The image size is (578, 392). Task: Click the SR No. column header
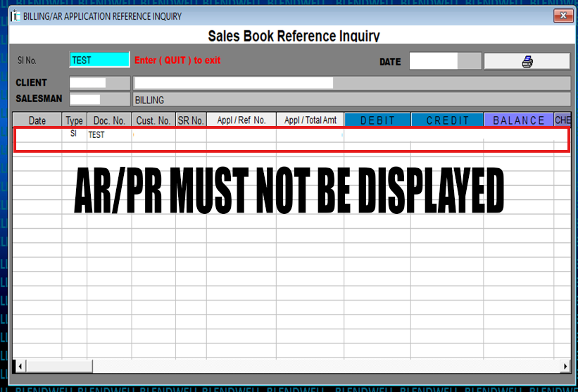click(x=191, y=120)
